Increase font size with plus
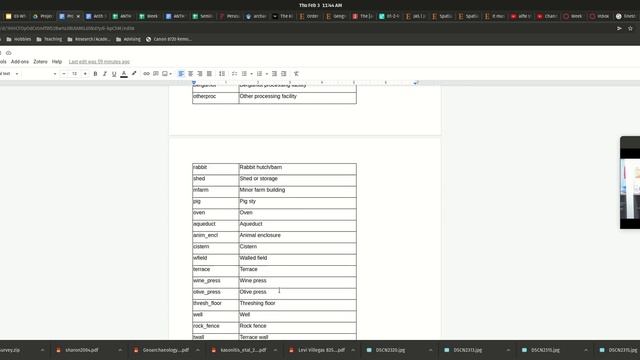This screenshot has height=360, width=640. (85, 74)
